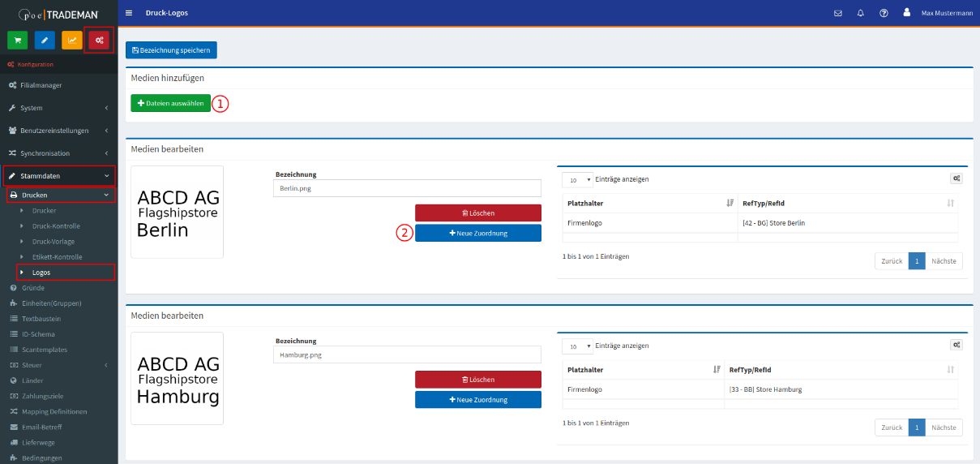Open the notifications bell icon

point(861,14)
